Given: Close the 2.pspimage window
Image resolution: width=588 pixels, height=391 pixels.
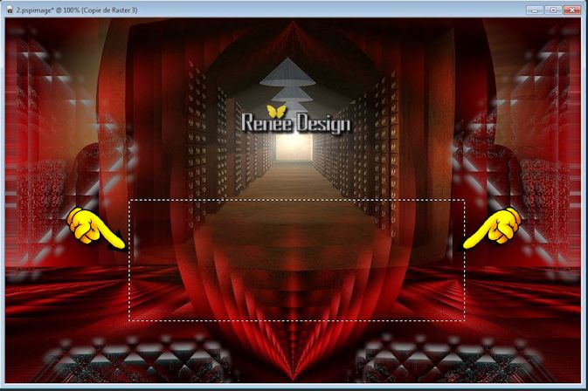Looking at the screenshot, I should 572,10.
